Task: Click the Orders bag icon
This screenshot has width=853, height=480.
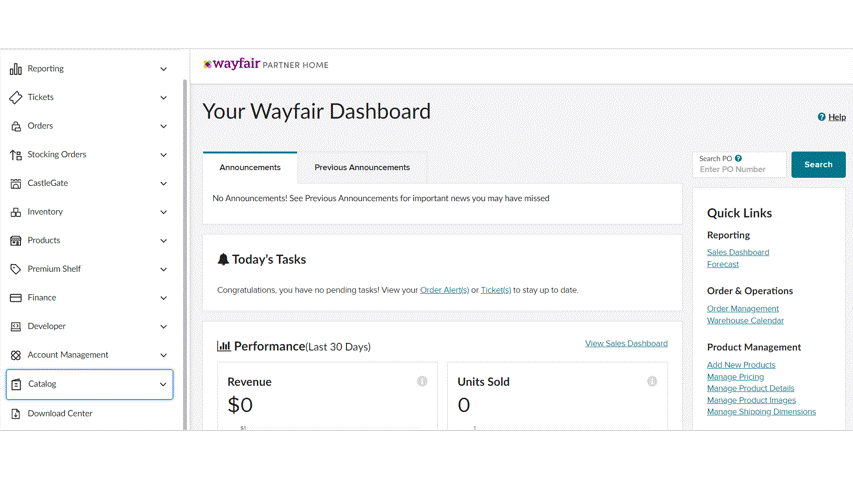Action: coord(16,126)
